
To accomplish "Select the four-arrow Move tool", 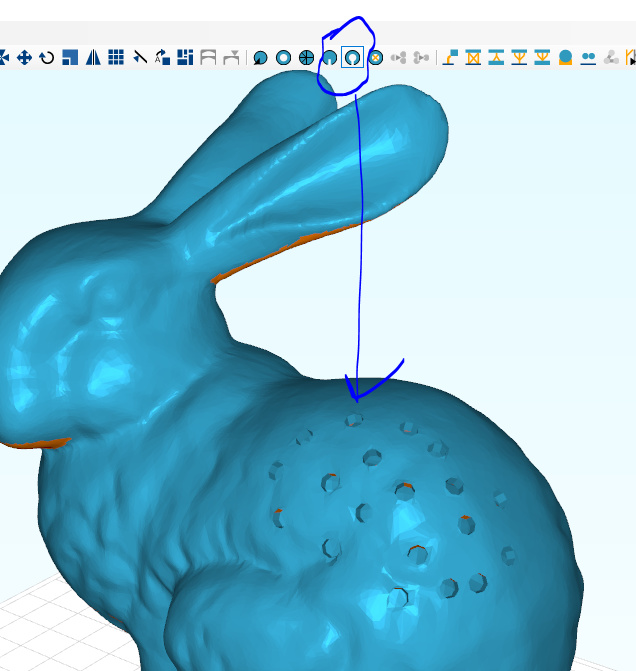I will [24, 57].
